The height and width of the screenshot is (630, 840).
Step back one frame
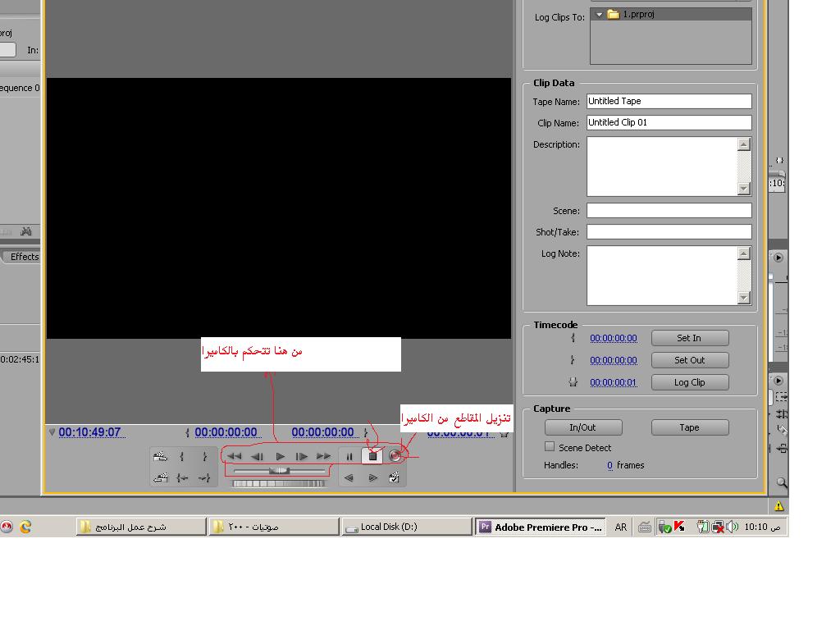[x=257, y=456]
